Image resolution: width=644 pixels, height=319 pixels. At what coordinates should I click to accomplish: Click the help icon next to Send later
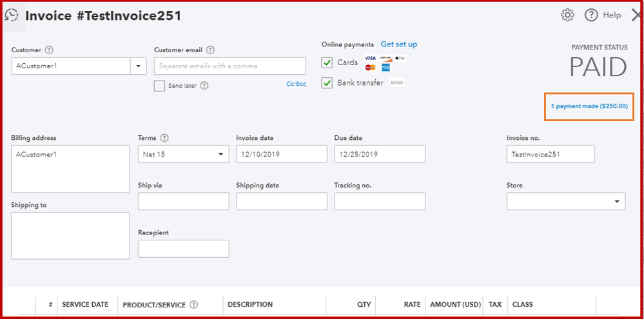click(204, 86)
